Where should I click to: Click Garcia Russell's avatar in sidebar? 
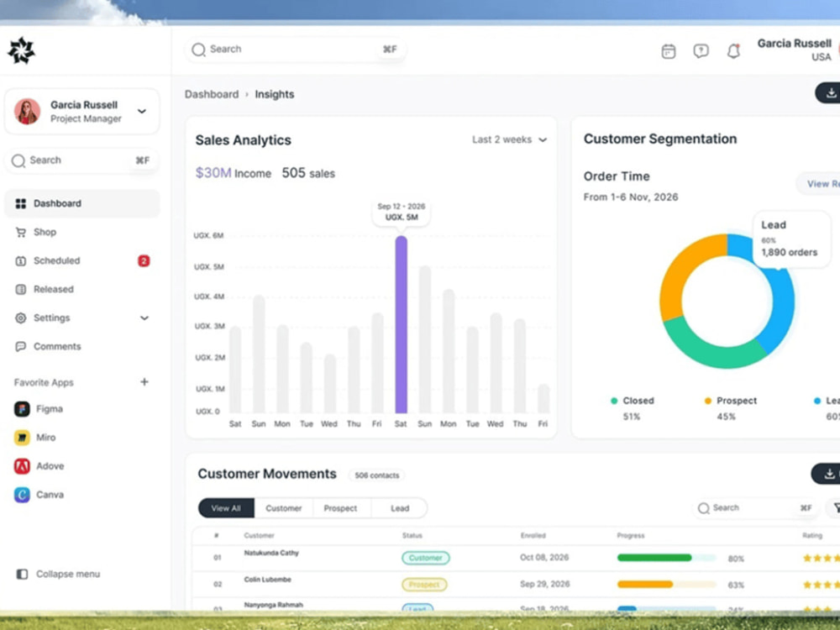coord(28,112)
